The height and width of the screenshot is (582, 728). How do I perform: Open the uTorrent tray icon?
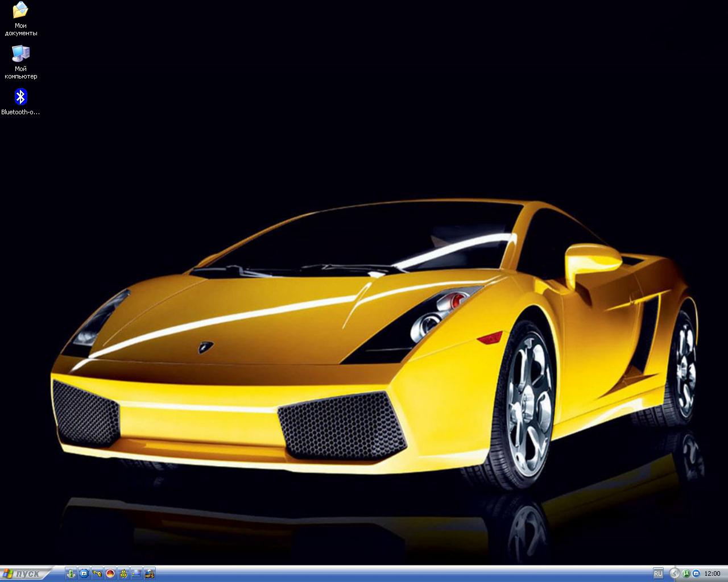click(x=686, y=573)
